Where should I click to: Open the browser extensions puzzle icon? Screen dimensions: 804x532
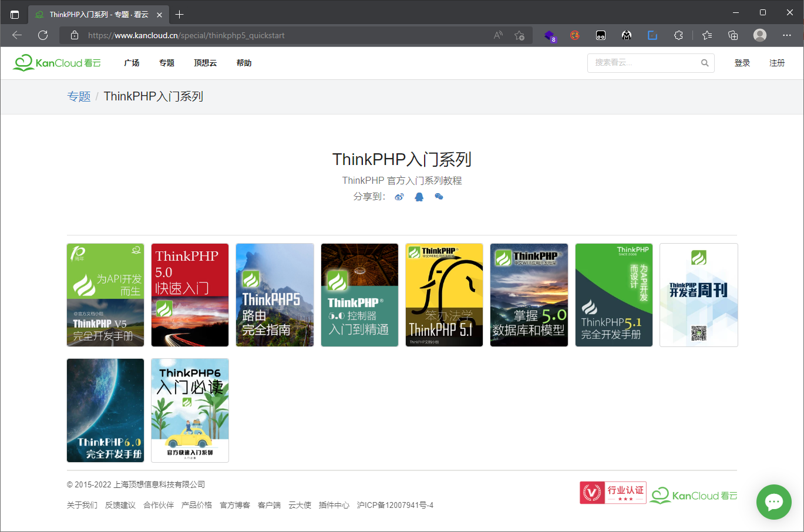click(678, 35)
